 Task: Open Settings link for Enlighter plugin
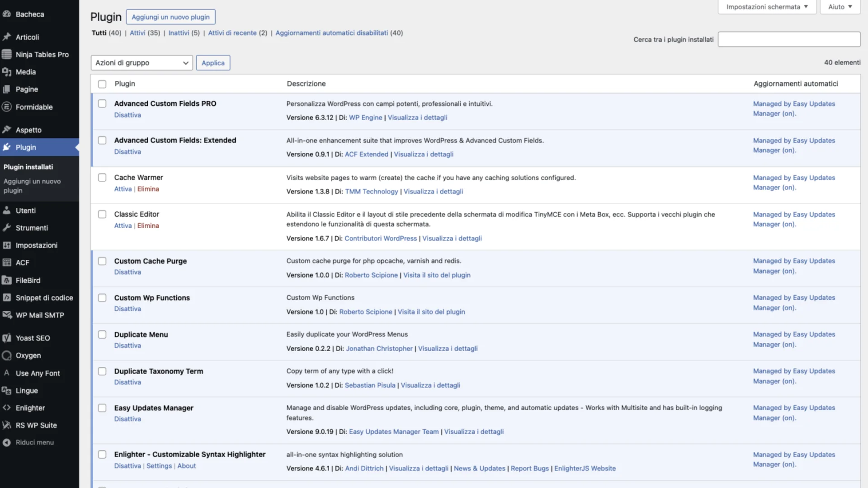pos(159,466)
